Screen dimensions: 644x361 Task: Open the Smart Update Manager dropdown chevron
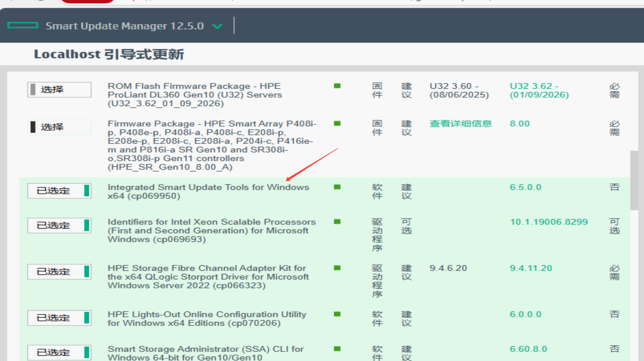tap(217, 26)
